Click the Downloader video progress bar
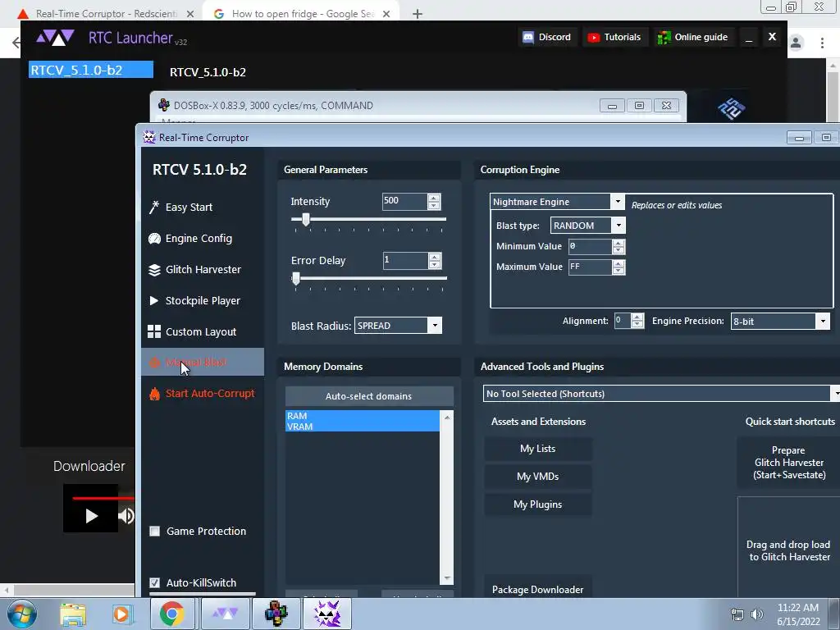 pyautogui.click(x=103, y=498)
